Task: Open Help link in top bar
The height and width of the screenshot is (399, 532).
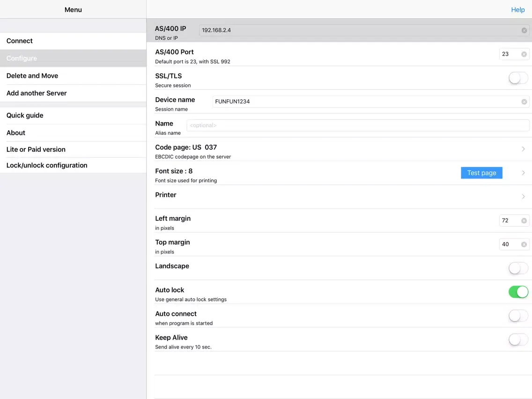Action: tap(517, 10)
